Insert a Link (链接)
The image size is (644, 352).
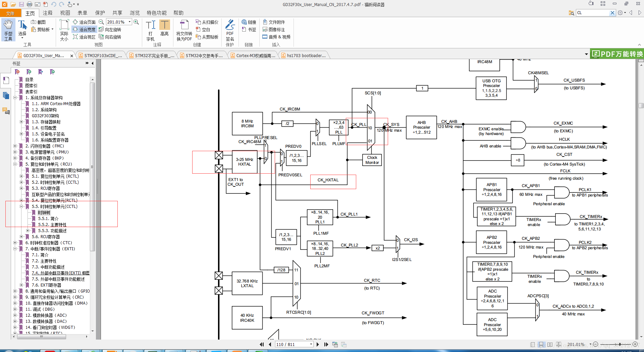249,22
